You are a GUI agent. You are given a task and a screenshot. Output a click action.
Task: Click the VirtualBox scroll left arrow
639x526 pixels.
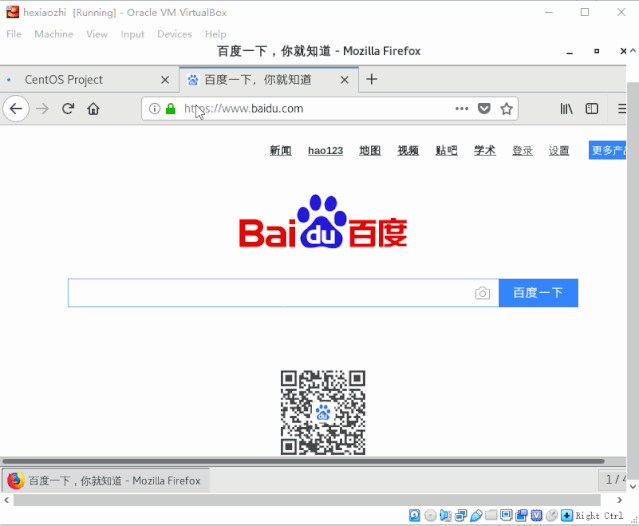click(x=6, y=500)
